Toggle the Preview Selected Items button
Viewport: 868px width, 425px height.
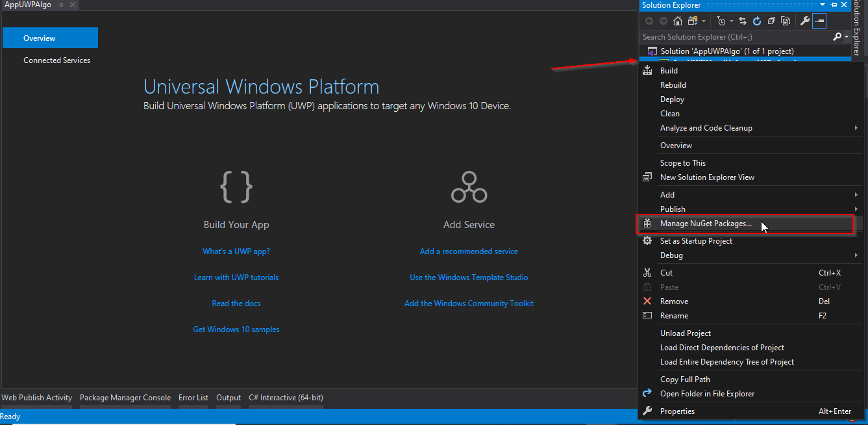pyautogui.click(x=819, y=21)
